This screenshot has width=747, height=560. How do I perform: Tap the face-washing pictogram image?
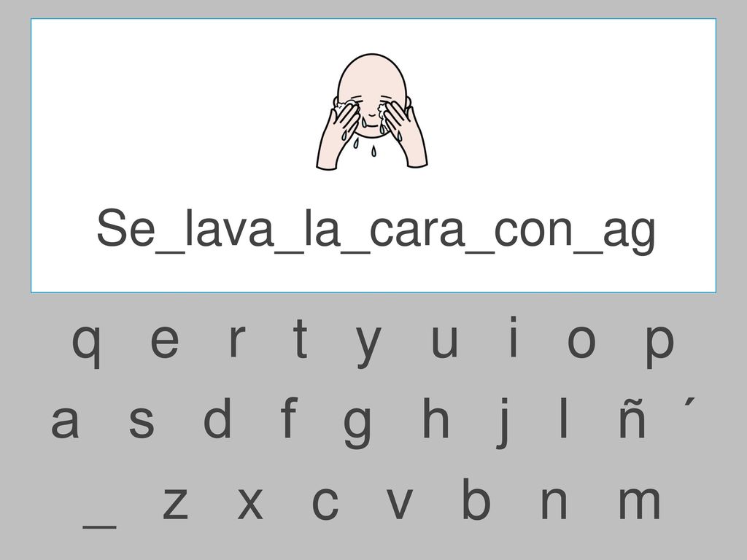click(x=372, y=112)
